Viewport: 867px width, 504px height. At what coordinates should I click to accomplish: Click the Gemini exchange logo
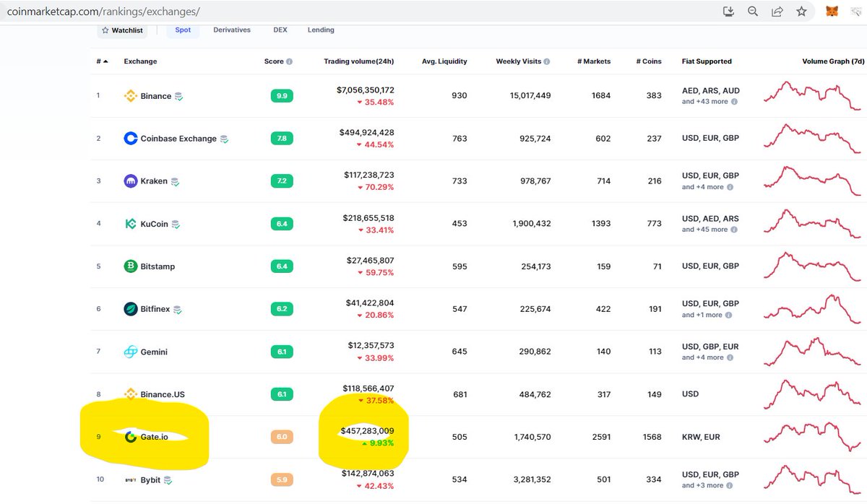(131, 352)
